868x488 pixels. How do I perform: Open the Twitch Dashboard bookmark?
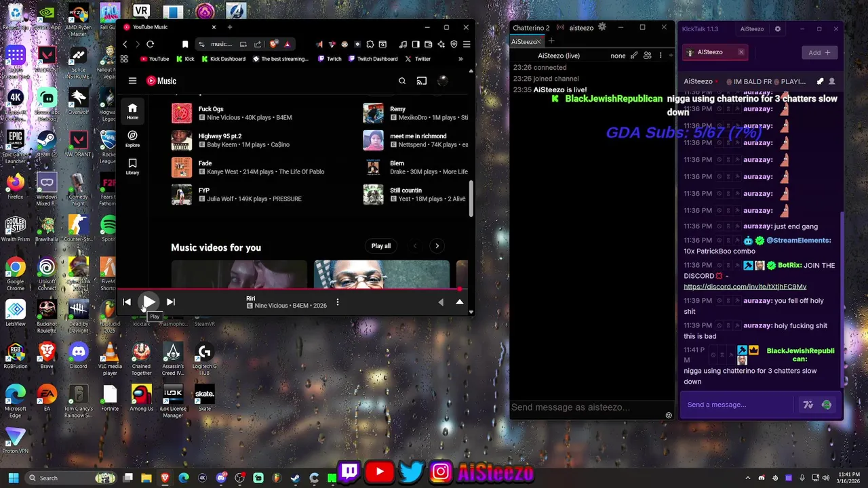click(372, 59)
